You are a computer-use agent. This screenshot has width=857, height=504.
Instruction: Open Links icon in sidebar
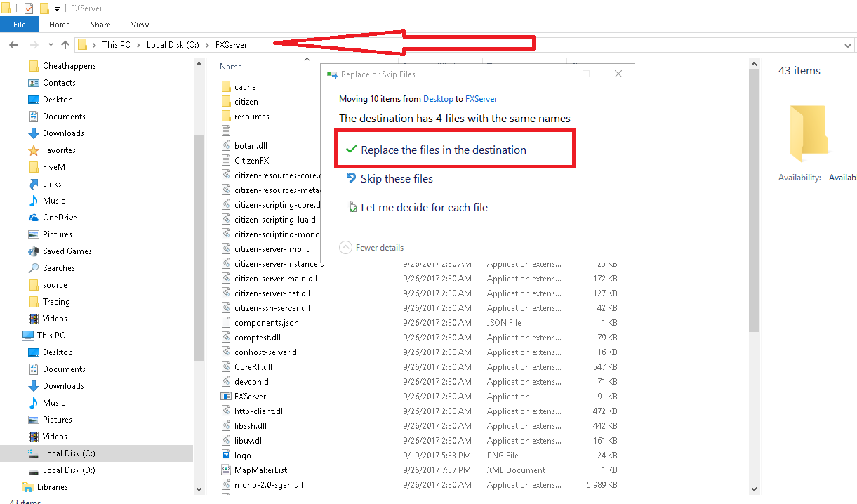pyautogui.click(x=34, y=184)
